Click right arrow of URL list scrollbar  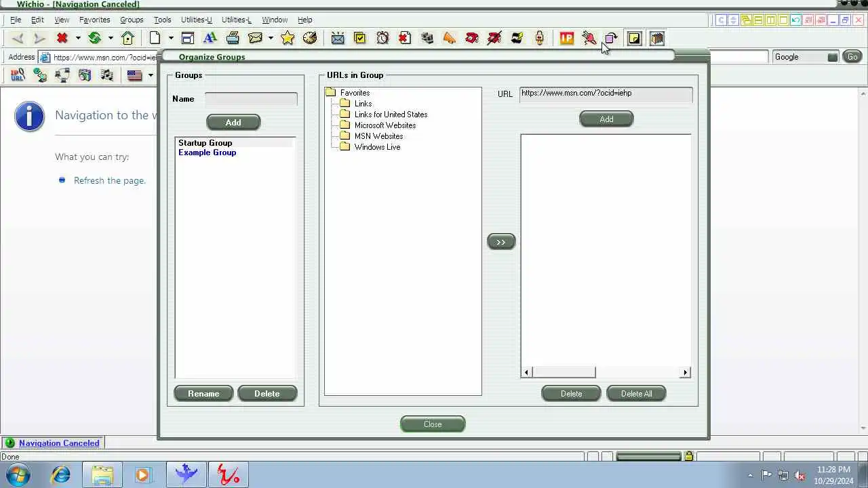(x=685, y=372)
